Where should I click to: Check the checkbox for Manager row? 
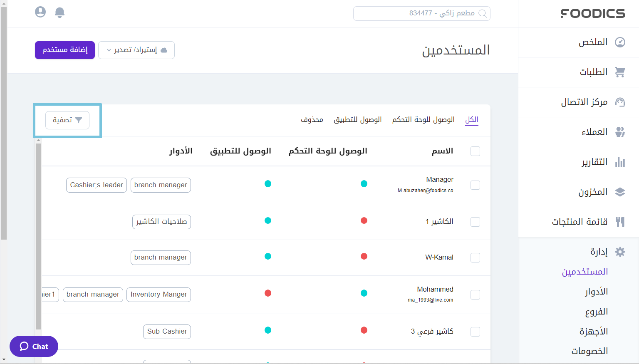click(x=475, y=185)
